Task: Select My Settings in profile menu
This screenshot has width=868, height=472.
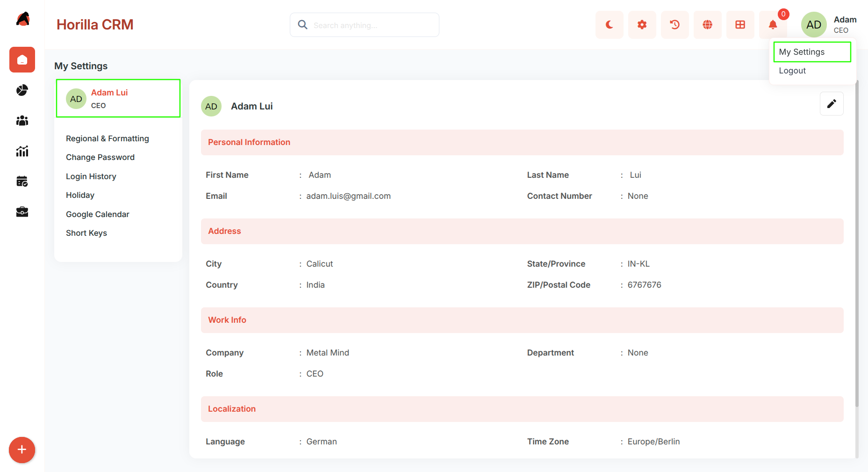Action: click(812, 52)
